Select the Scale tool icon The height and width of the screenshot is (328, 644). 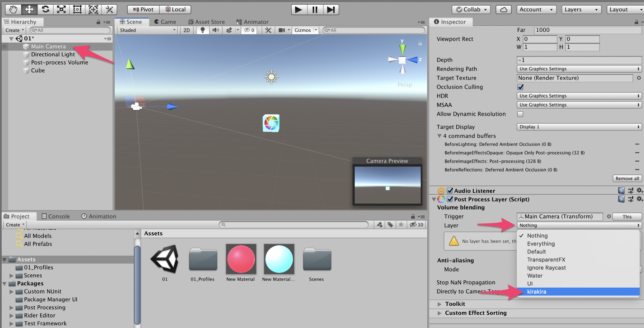61,10
